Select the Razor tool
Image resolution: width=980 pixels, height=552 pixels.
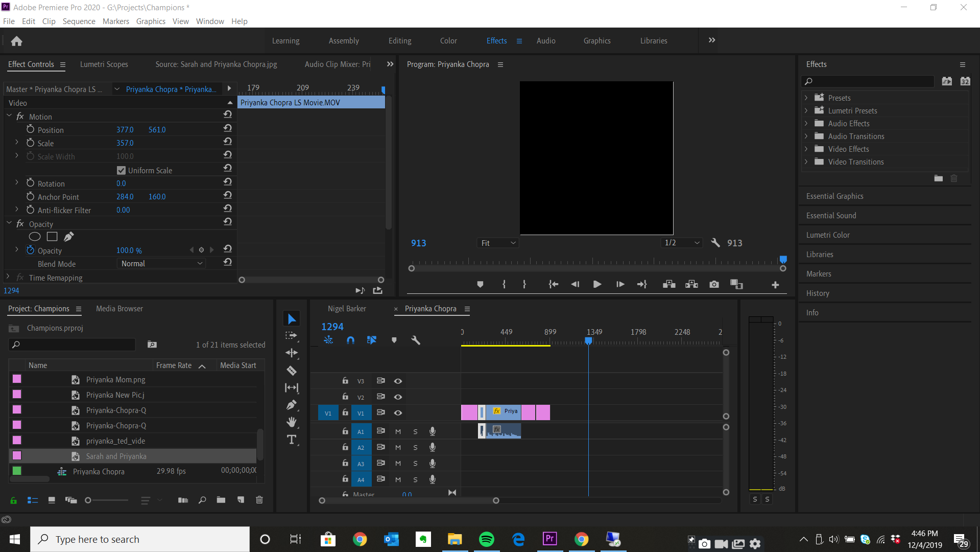(292, 371)
